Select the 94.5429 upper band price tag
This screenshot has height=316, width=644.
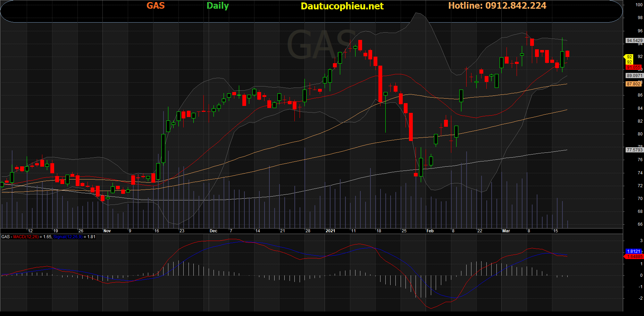(634, 41)
